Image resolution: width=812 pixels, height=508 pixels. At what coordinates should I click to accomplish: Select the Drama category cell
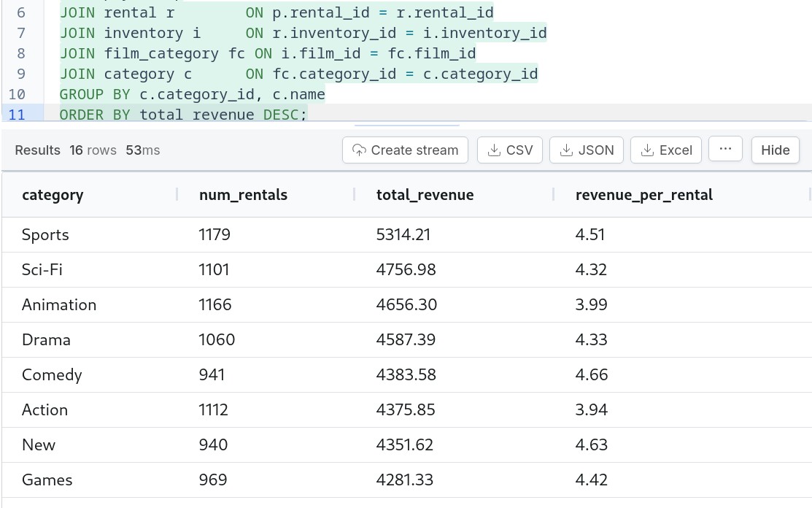pos(46,339)
